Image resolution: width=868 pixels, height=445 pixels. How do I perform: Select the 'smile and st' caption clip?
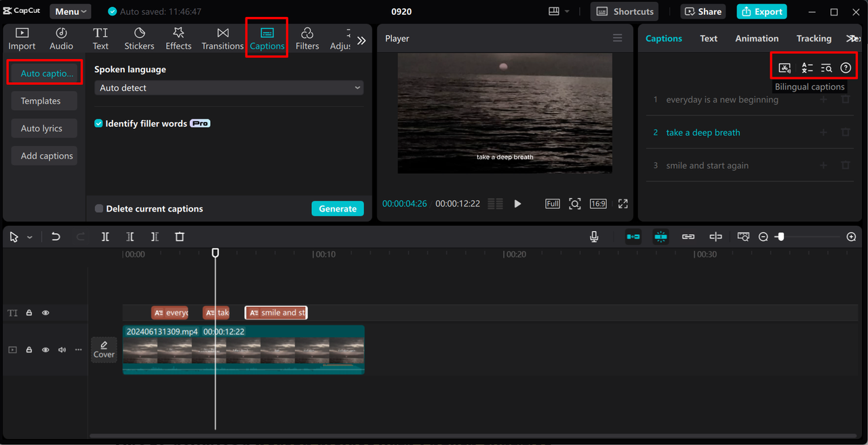(276, 313)
